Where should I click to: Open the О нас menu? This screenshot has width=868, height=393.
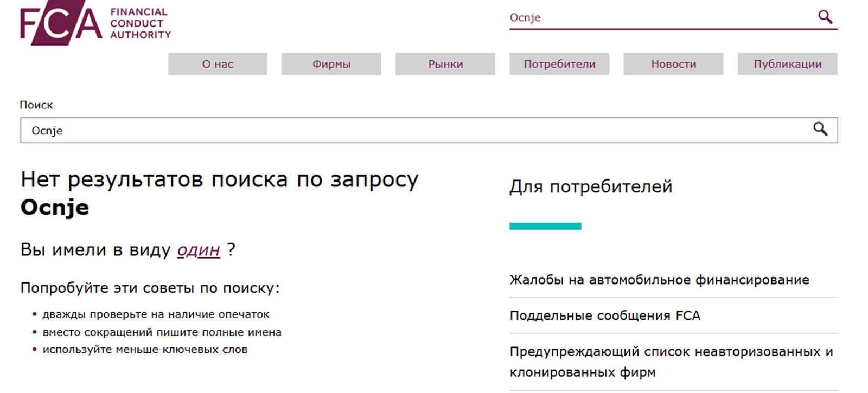click(218, 64)
